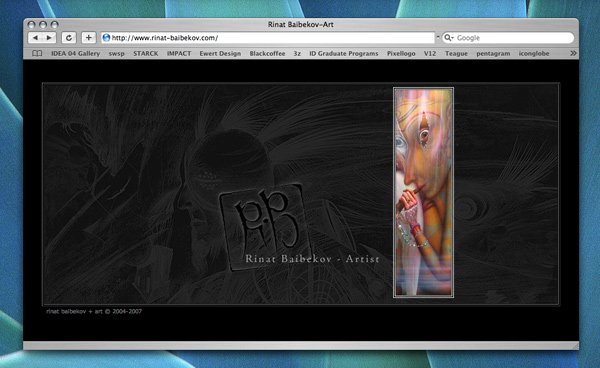Open the Google search options dropdown arrow
This screenshot has height=368, width=600.
point(452,38)
